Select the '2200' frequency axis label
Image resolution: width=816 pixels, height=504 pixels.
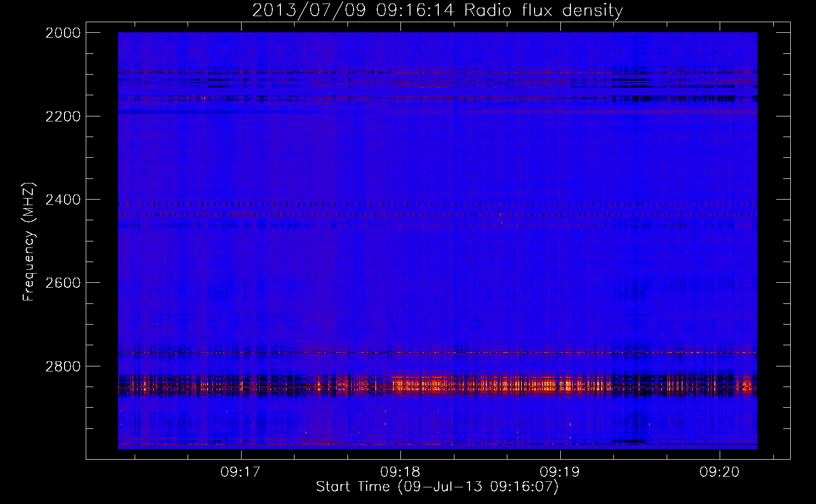click(63, 116)
